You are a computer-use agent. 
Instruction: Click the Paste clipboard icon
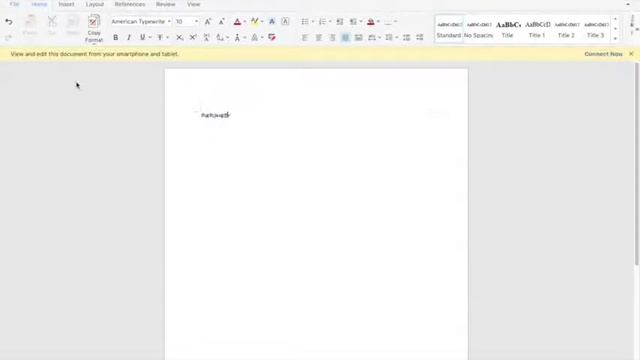30,21
